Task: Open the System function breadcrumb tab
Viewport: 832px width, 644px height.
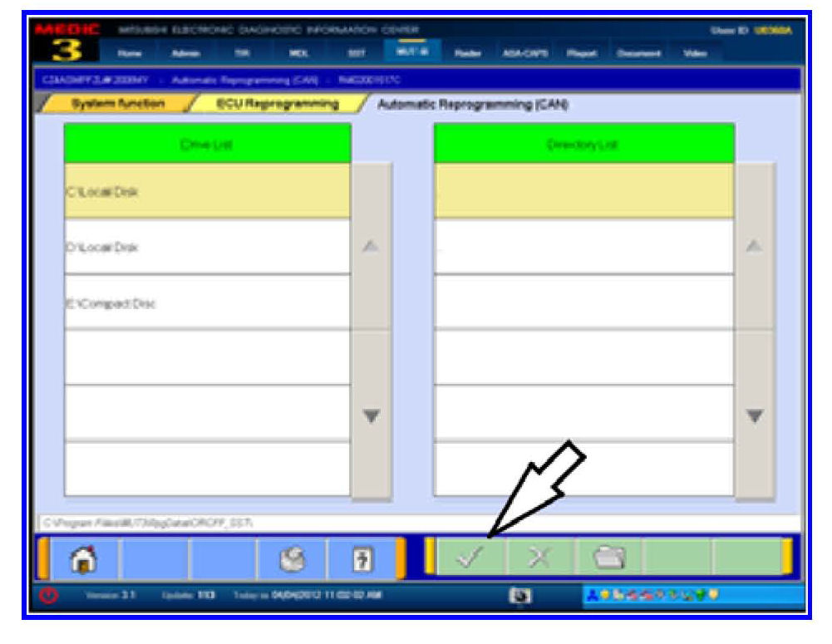Action: click(x=117, y=105)
